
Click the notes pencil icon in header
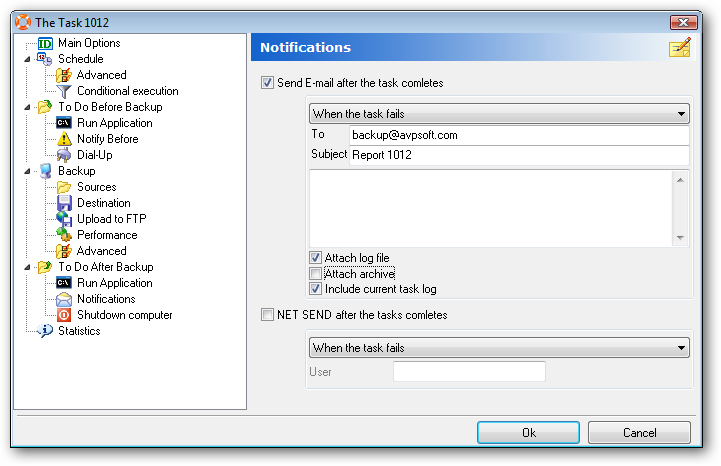[680, 47]
